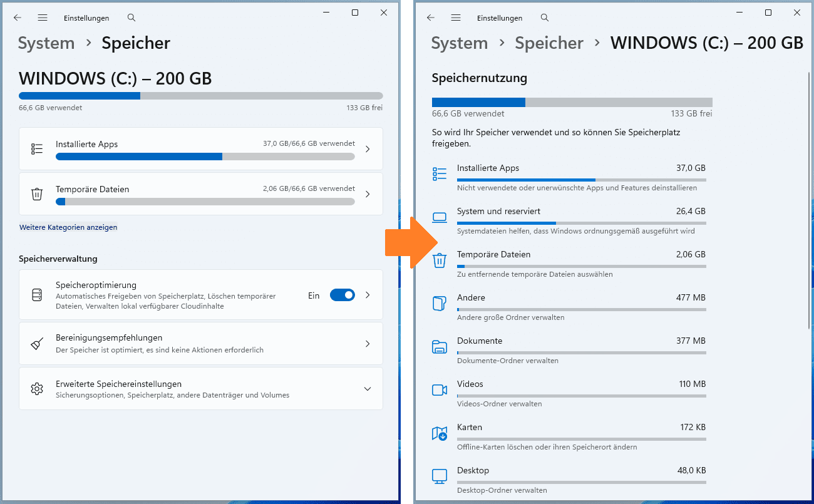The image size is (814, 504).
Task: Open Installierte Apps via chevron in left window
Action: tap(368, 149)
